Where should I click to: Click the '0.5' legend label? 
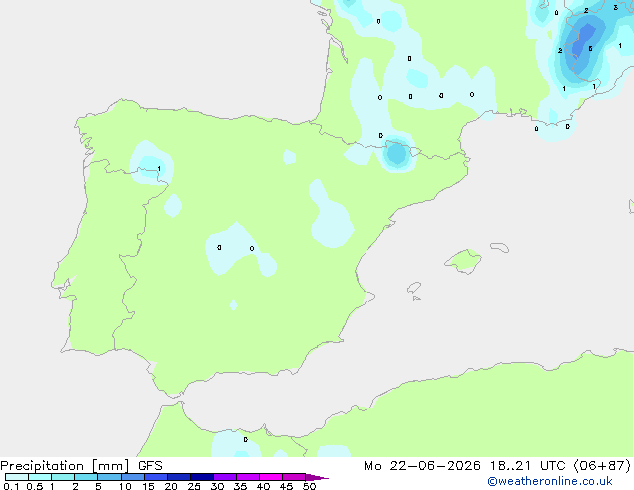[x=35, y=486]
